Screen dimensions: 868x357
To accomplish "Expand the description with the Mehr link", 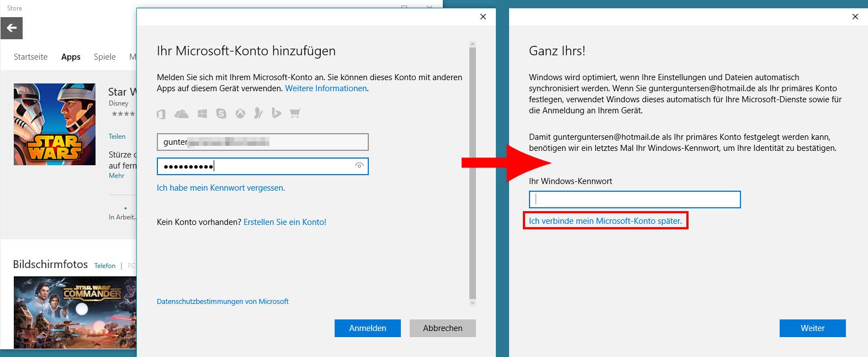I will [x=117, y=176].
